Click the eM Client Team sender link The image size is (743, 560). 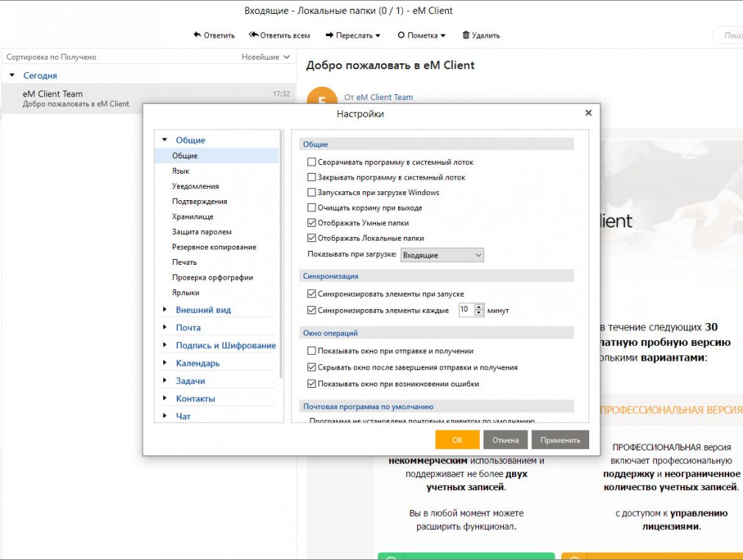[384, 97]
